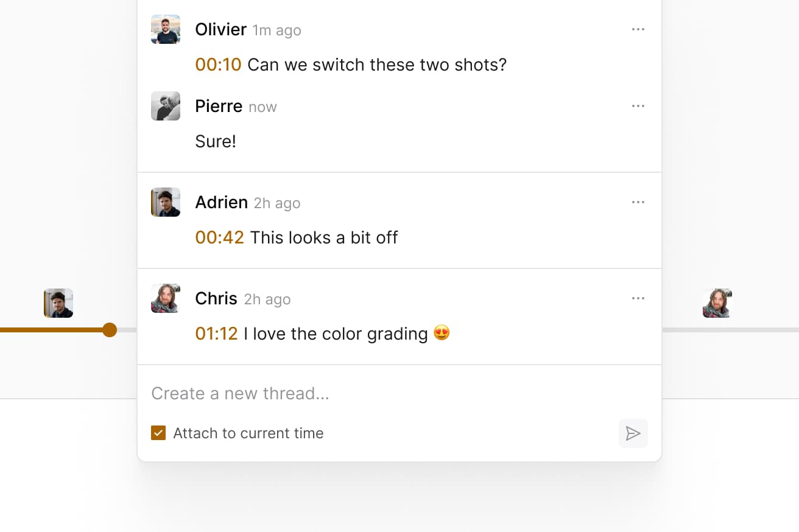The image size is (799, 532).
Task: Open more options for Adrien's comment
Action: [638, 202]
